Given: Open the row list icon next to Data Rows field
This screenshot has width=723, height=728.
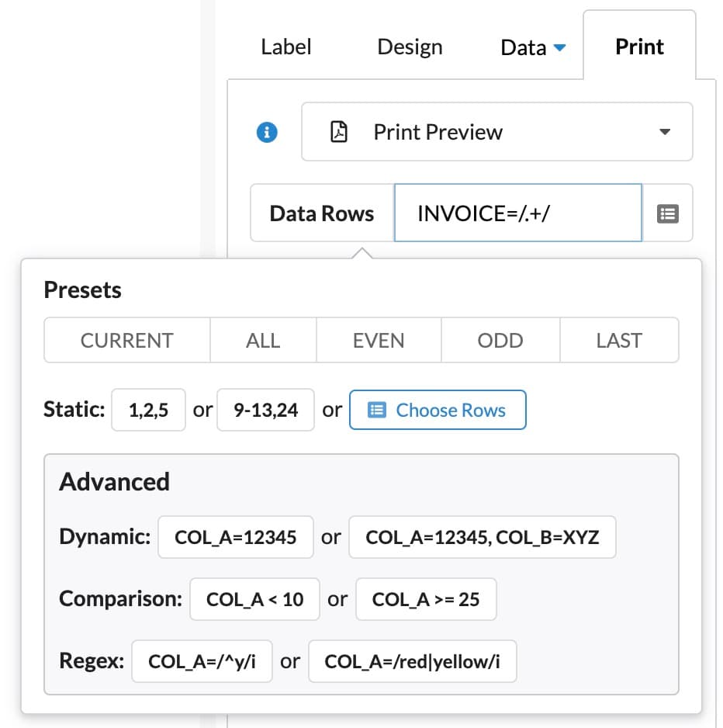Looking at the screenshot, I should [668, 213].
